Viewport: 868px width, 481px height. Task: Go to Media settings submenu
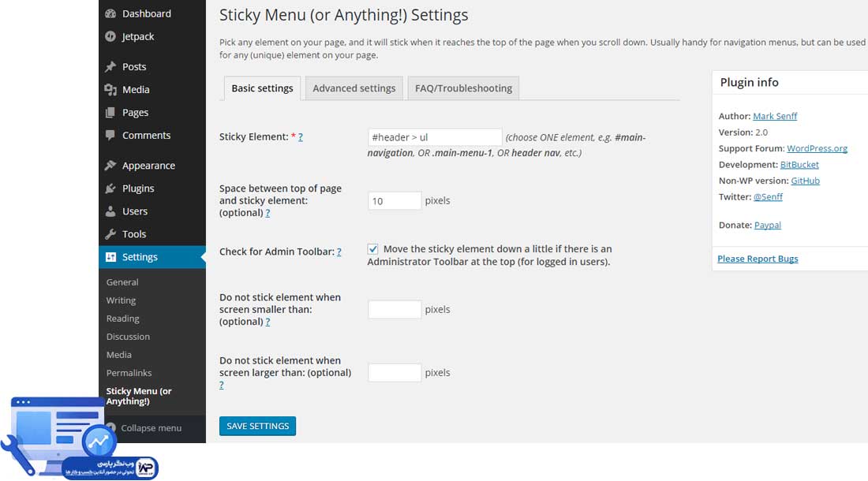(119, 355)
